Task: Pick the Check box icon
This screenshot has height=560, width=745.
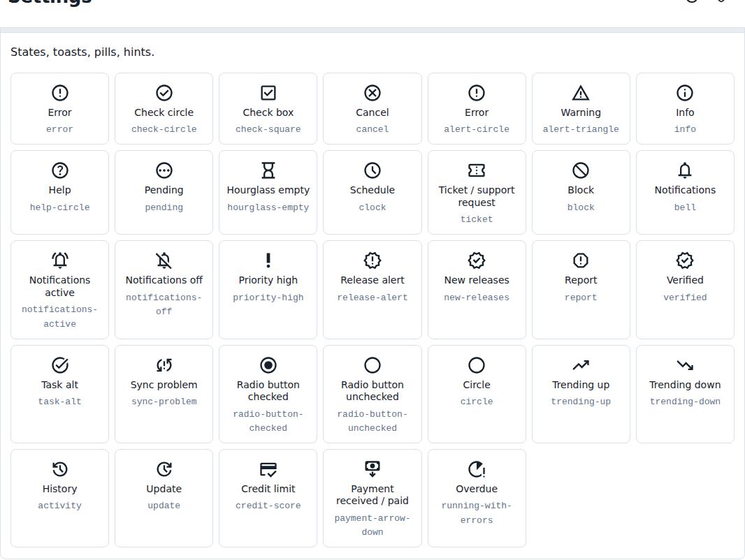Action: pyautogui.click(x=268, y=93)
